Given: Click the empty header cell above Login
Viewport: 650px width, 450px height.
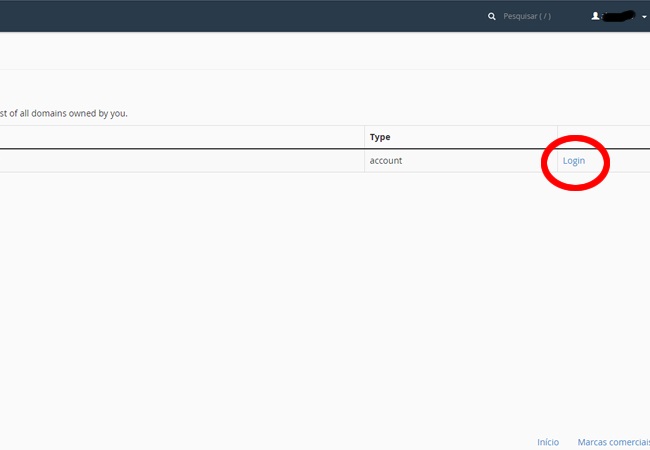Looking at the screenshot, I should pos(600,137).
